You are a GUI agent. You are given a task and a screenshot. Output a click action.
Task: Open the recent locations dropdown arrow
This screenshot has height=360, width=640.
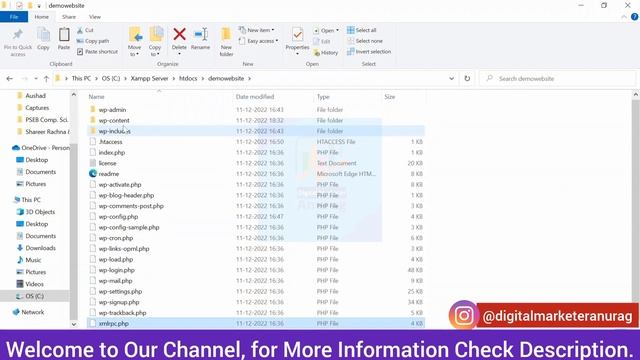pos(36,78)
